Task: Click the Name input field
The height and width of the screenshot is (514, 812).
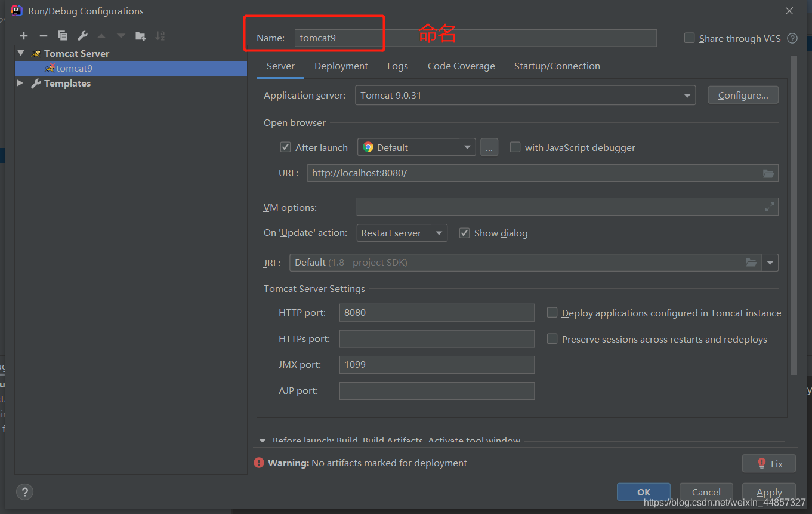Action: click(476, 38)
